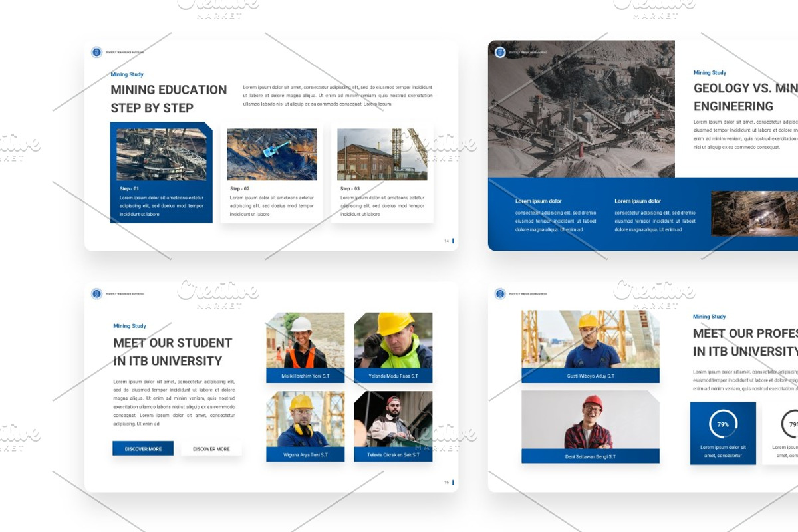798x532 pixels.
Task: Click the white DISCOVER MORE button
Action: pos(211,449)
